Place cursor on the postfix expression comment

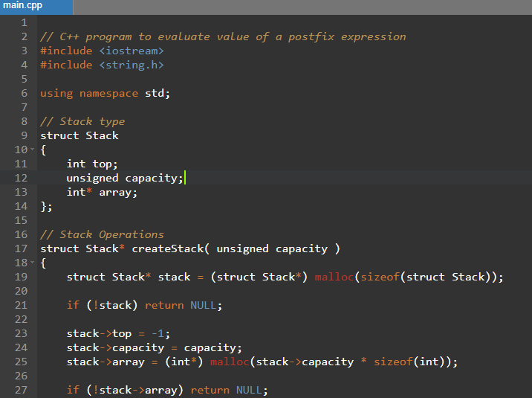[x=223, y=36]
